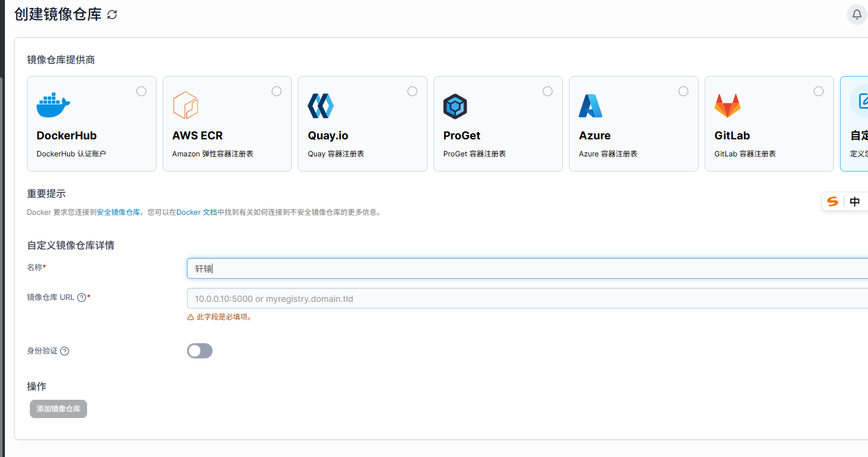Viewport: 868px width, 457px height.
Task: Select the AWS ECR radio button
Action: (277, 91)
